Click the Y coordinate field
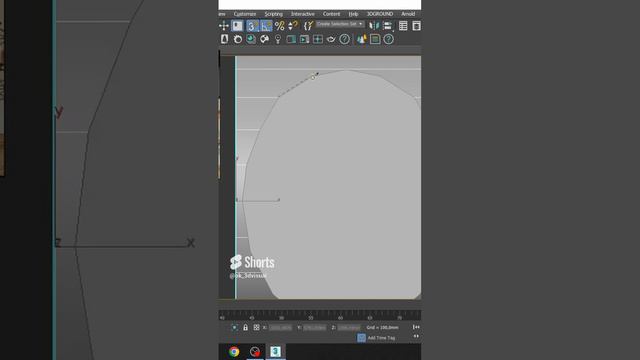The width and height of the screenshot is (640, 360). [315, 328]
